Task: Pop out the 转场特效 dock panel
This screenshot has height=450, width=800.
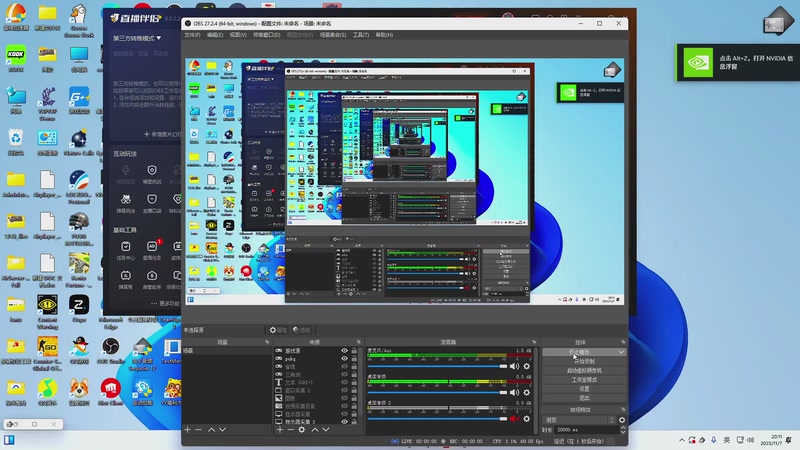Action: [623, 410]
